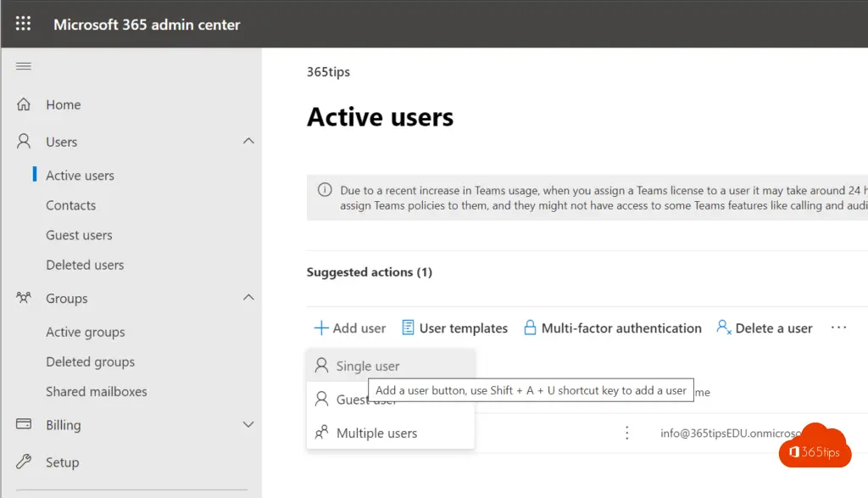Screen dimensions: 868x498
Task: Click the Home house icon
Action: tap(24, 105)
